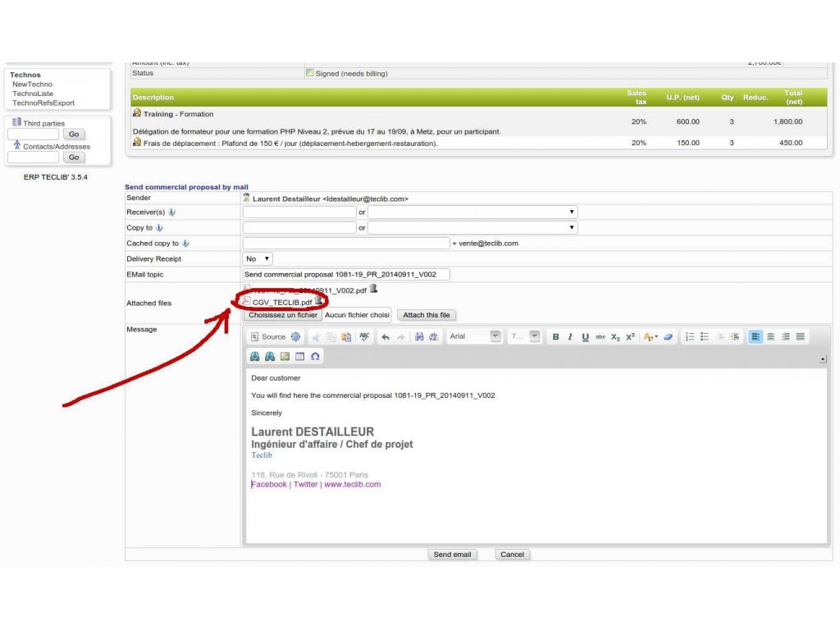Enable left text alignment
This screenshot has width=840, height=630.
[756, 337]
